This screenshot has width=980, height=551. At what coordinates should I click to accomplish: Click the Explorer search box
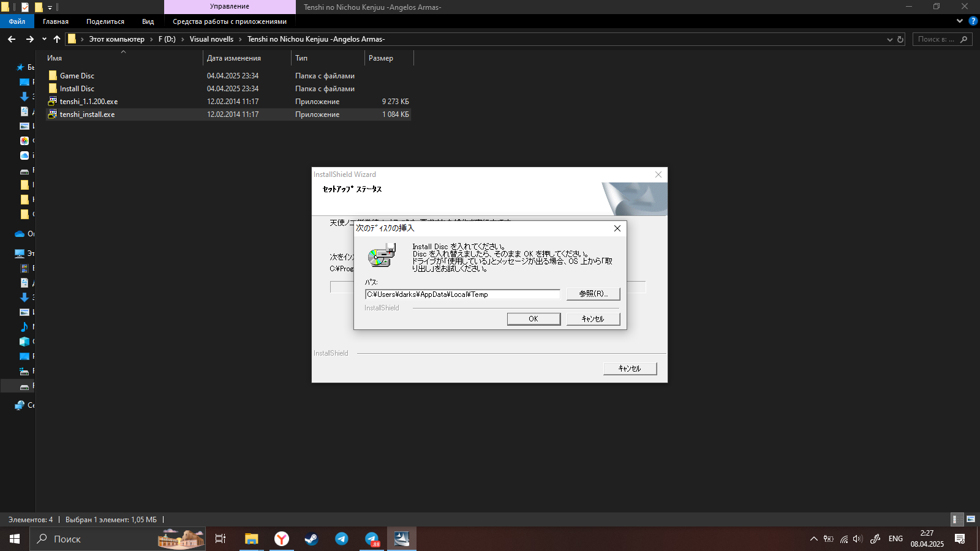942,39
